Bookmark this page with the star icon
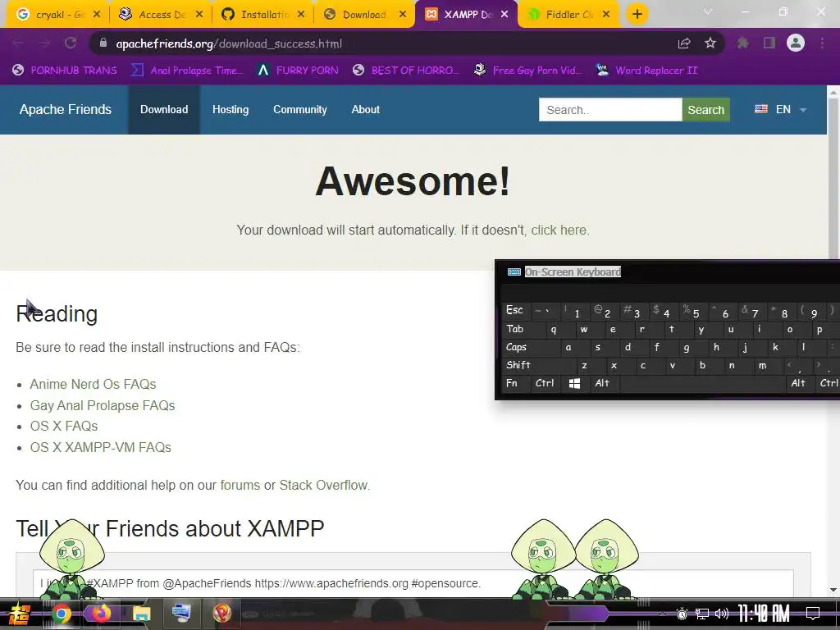This screenshot has height=630, width=840. coord(710,43)
